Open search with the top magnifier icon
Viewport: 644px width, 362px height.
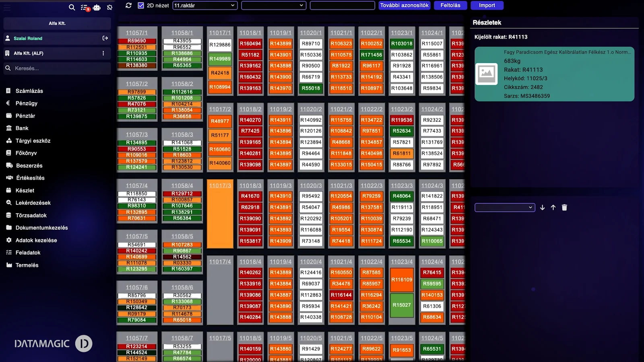[x=72, y=7]
